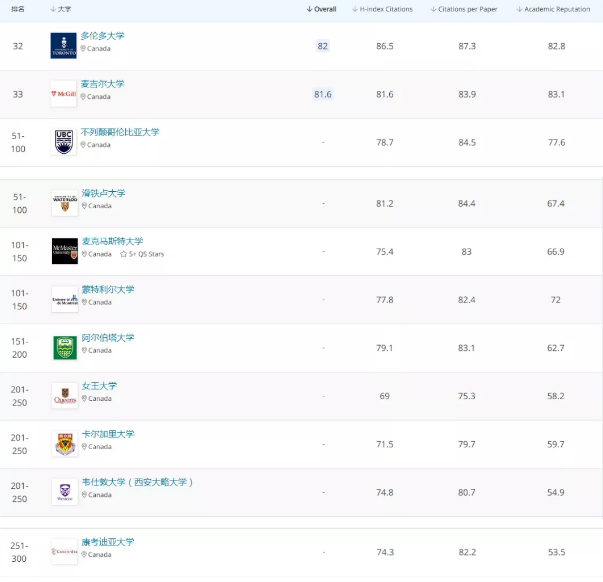Click academic reputation value 62.7
Viewport: 603px width, 582px height.
pos(556,348)
